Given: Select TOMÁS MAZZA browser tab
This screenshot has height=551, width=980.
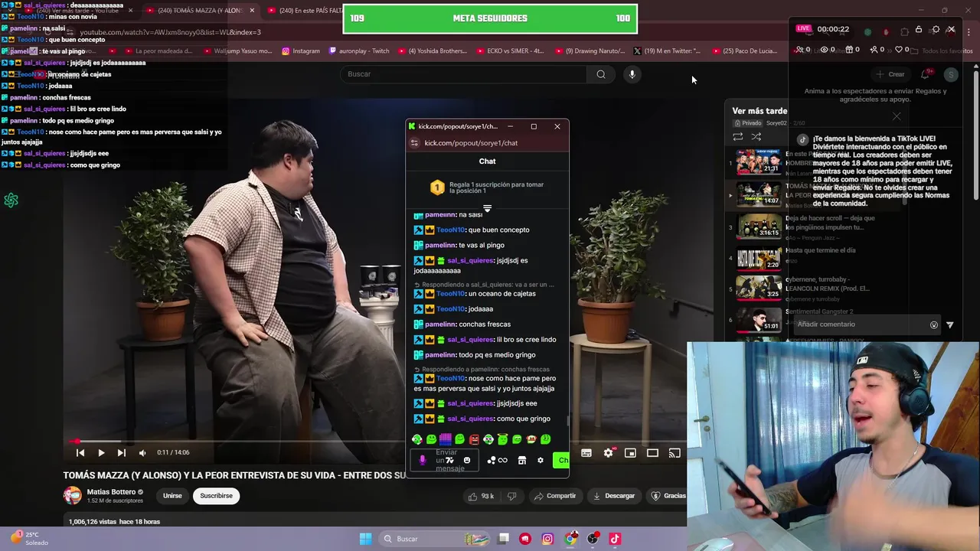Looking at the screenshot, I should 199,10.
